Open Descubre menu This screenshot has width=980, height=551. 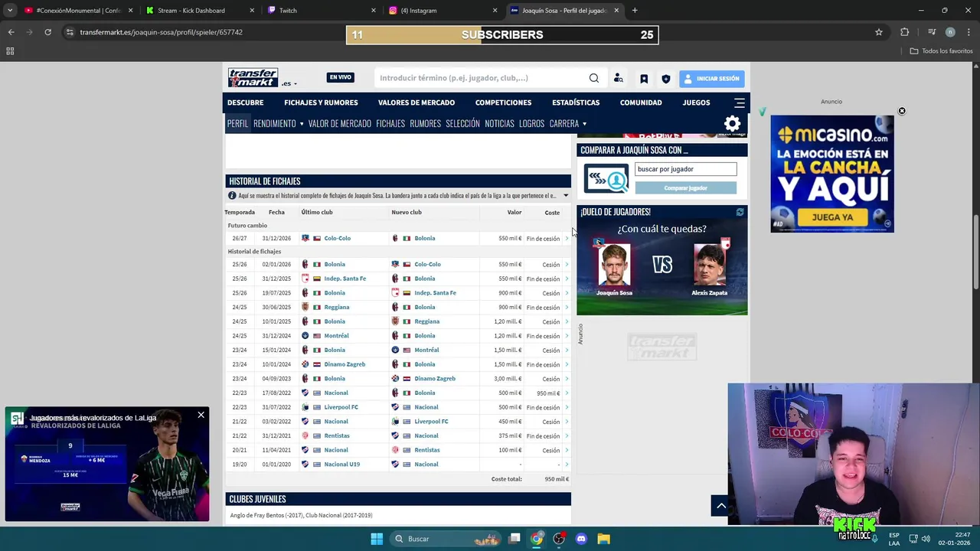pyautogui.click(x=245, y=103)
